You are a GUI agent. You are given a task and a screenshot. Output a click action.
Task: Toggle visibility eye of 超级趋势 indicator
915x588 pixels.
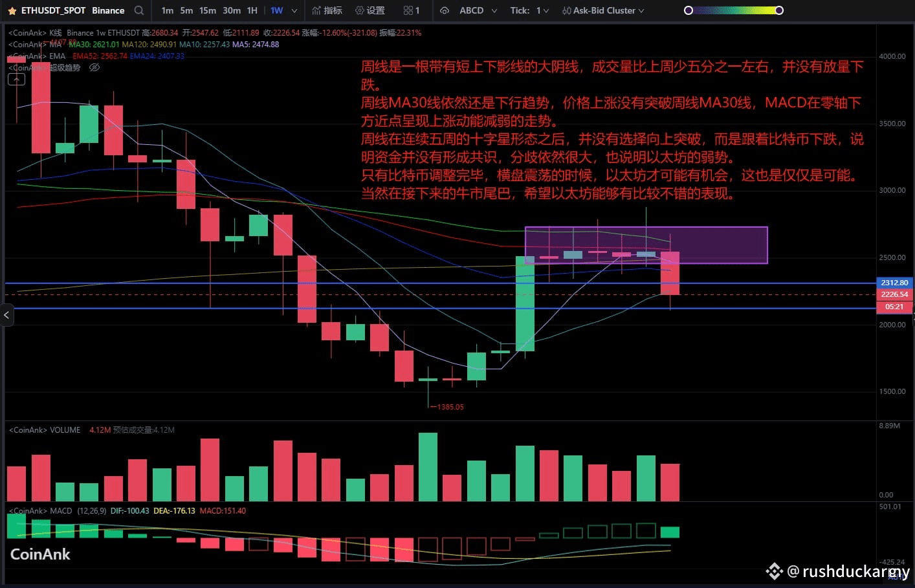pyautogui.click(x=94, y=67)
